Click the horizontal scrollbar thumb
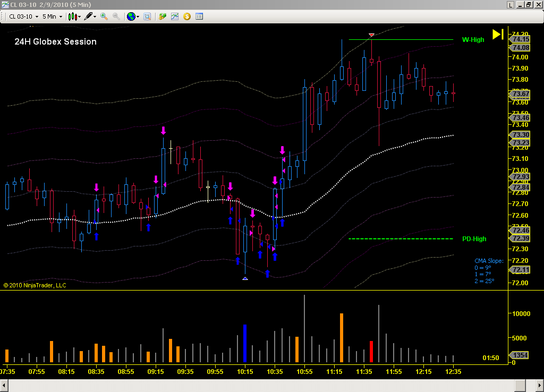Screen dimensions: 544x392 coord(520,386)
